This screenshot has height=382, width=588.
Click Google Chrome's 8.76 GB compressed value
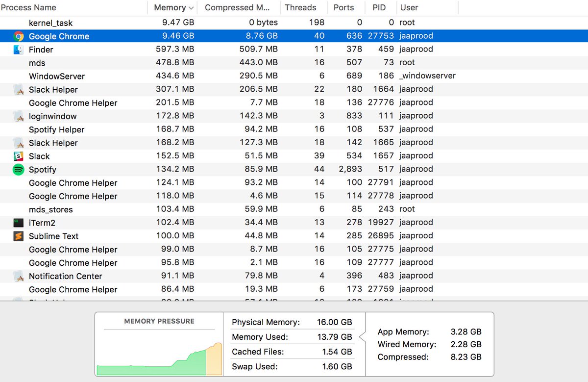pyautogui.click(x=261, y=36)
